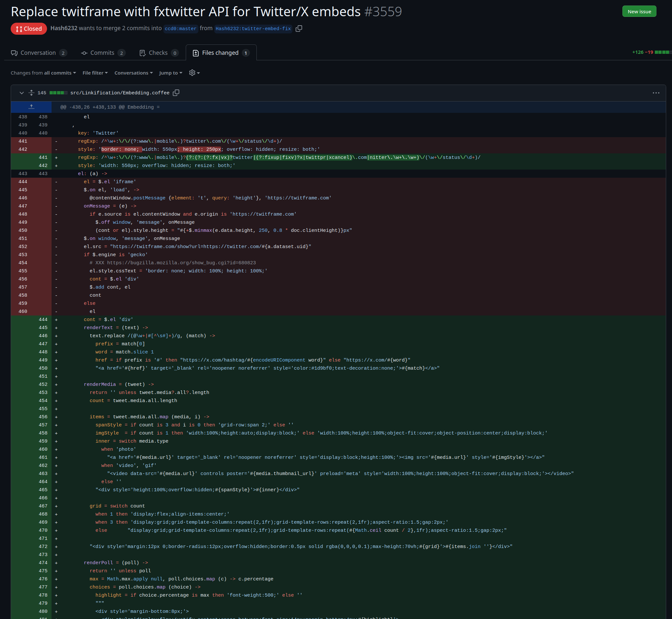Copy the head branch name icon
Viewport: 672px width, 619px height.
coord(299,29)
